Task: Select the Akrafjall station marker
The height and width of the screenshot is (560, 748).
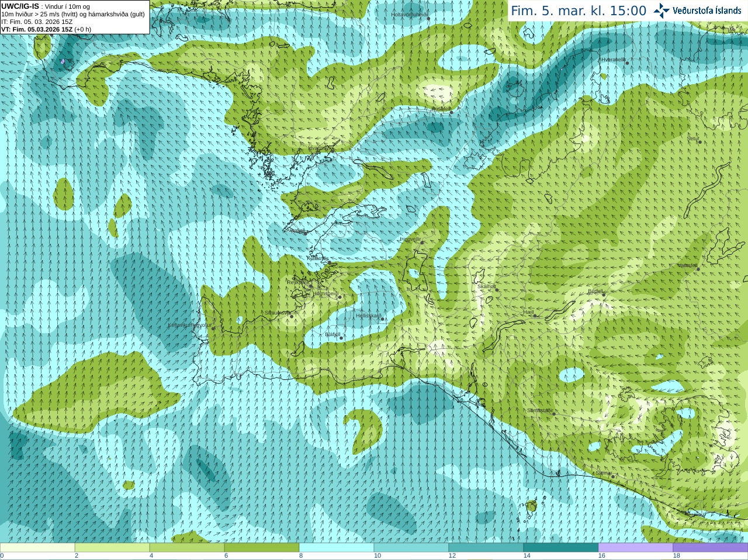Action: 305,233
